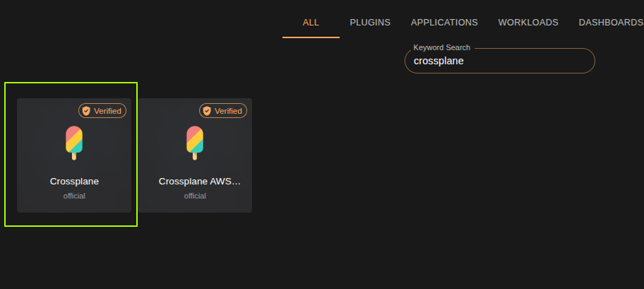Click shield icon on Crossplane AWS Verified badge

[207, 111]
